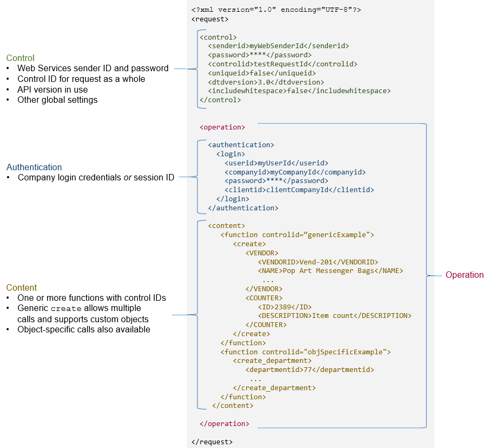489x448 pixels.
Task: Click the blue Authentication heading
Action: [x=34, y=167]
